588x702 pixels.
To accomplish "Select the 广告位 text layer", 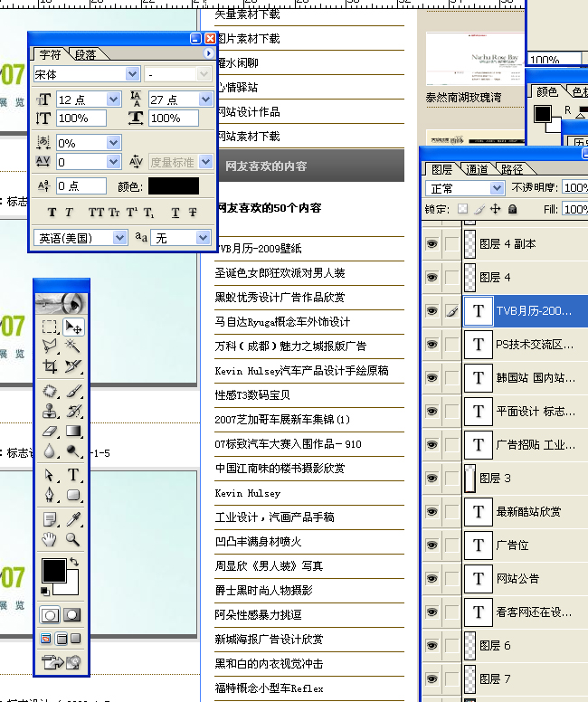I will 525,545.
